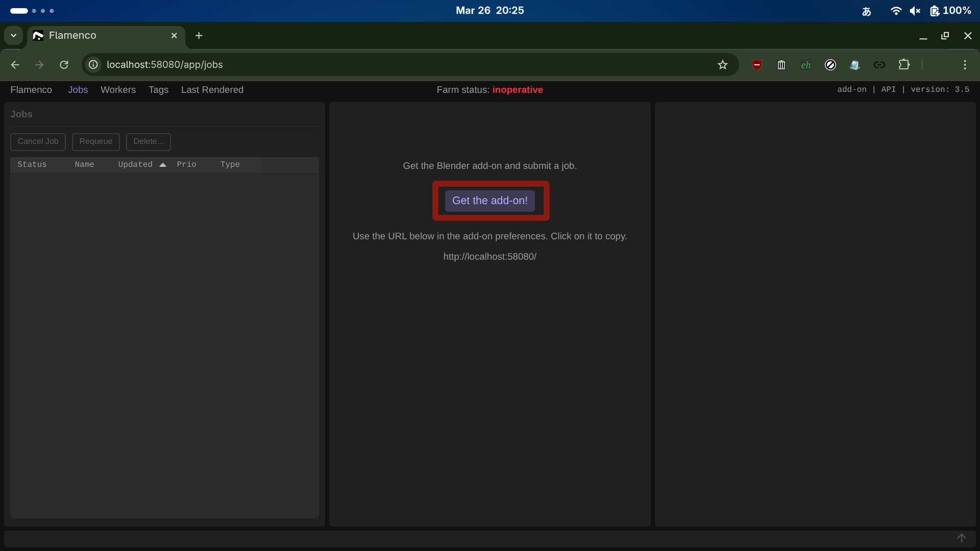The image size is (980, 551).
Task: Click the version: 3.5 text
Action: [940, 89]
